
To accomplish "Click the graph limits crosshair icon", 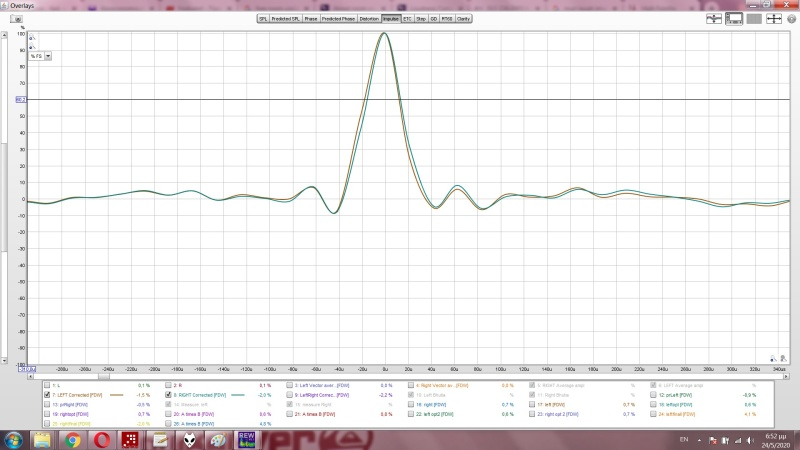I will point(774,18).
